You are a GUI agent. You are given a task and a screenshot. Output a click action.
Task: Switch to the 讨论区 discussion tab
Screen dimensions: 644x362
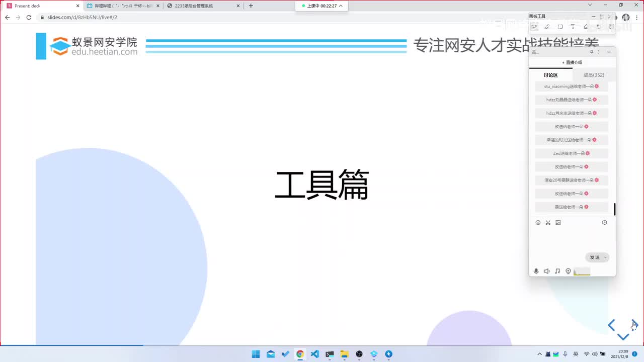coord(551,75)
